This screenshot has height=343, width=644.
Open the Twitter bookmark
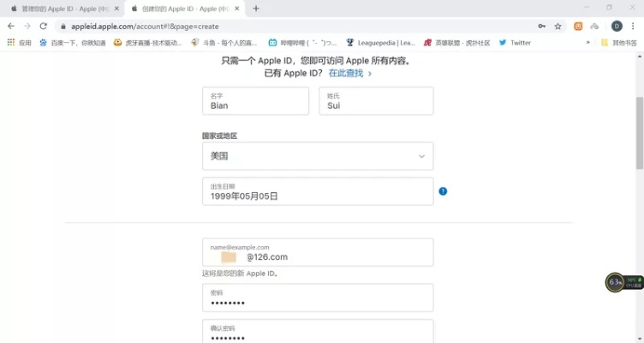tap(515, 43)
